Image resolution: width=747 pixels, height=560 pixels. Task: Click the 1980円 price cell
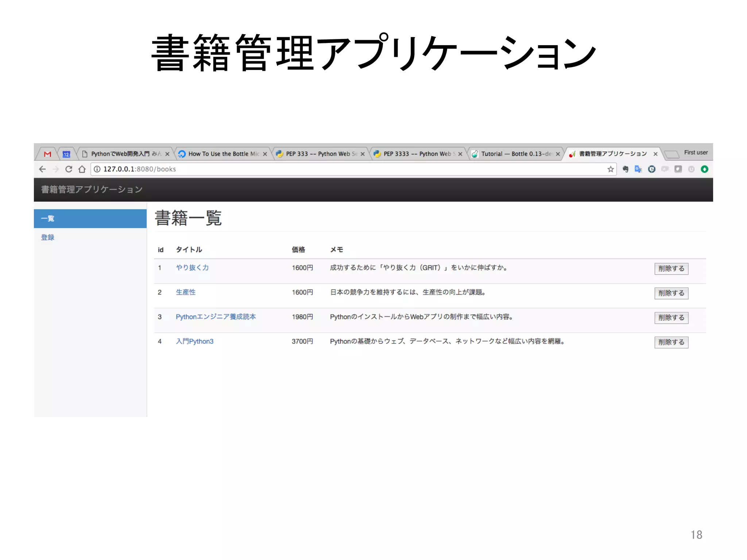tap(302, 317)
